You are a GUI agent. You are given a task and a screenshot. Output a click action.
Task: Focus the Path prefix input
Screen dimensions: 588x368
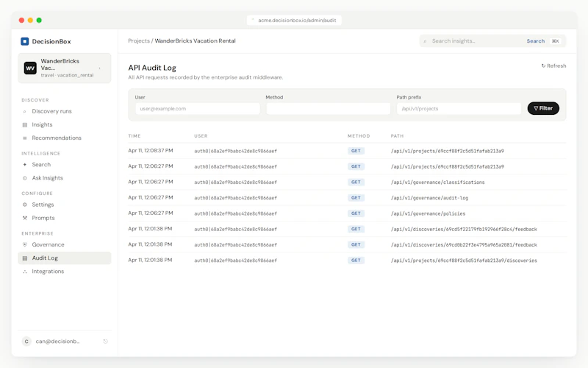point(459,108)
